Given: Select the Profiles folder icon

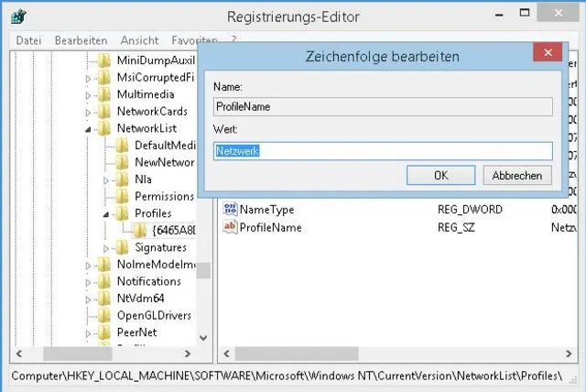Looking at the screenshot, I should 122,213.
